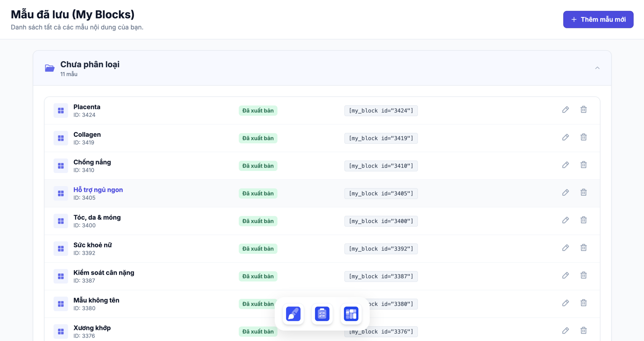Image resolution: width=644 pixels, height=341 pixels.
Task: Click the edit pencil for Placenta
Action: (x=566, y=110)
